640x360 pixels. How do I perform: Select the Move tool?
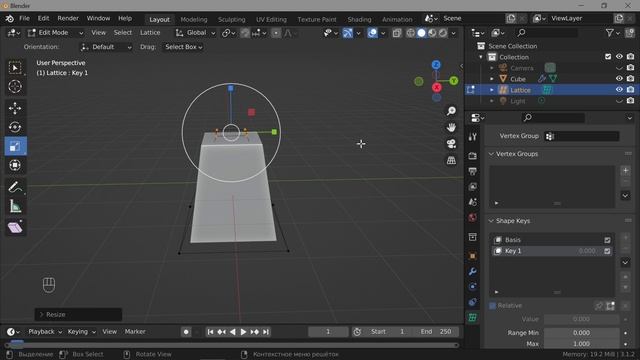[15, 108]
